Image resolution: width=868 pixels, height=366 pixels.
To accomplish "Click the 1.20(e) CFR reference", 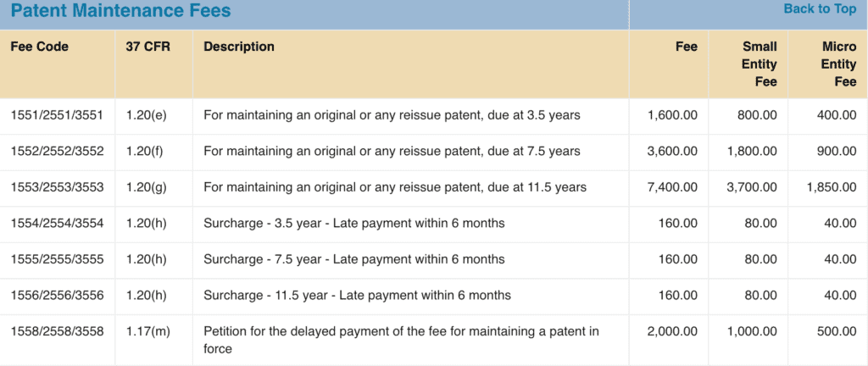I will click(146, 115).
